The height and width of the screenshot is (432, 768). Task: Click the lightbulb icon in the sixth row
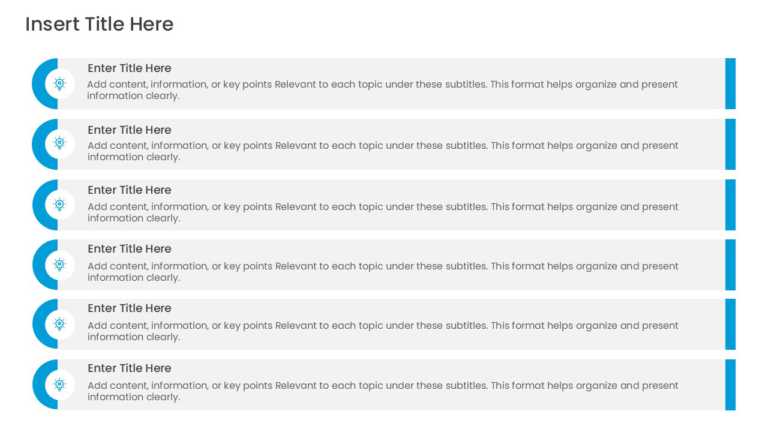[59, 384]
